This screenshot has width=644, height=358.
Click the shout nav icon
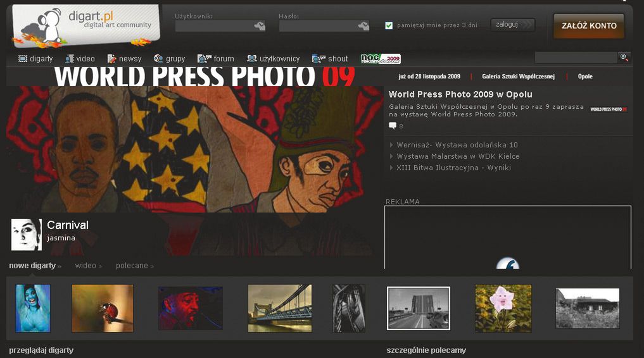click(319, 59)
